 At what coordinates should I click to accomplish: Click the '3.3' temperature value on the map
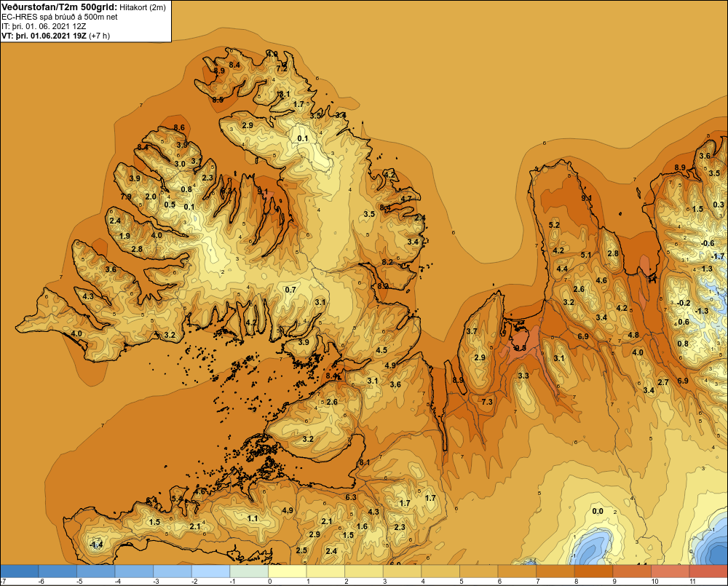point(523,375)
